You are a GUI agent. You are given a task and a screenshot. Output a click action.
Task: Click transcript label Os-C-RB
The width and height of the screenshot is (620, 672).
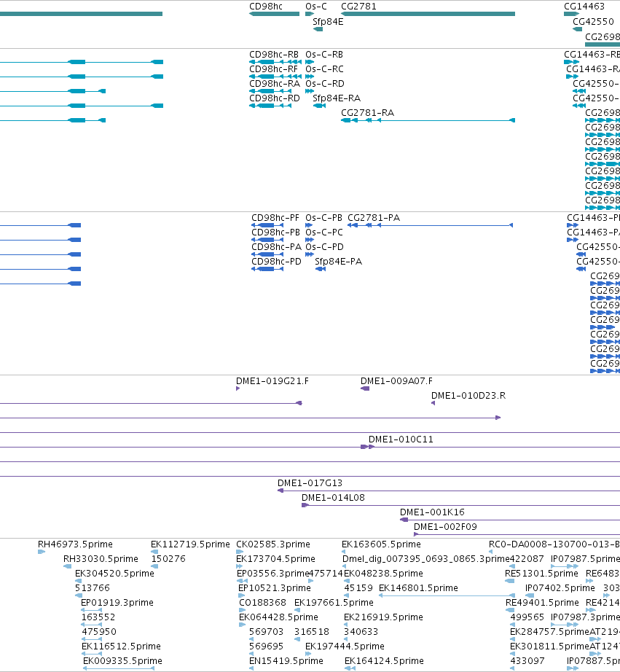[x=324, y=55]
